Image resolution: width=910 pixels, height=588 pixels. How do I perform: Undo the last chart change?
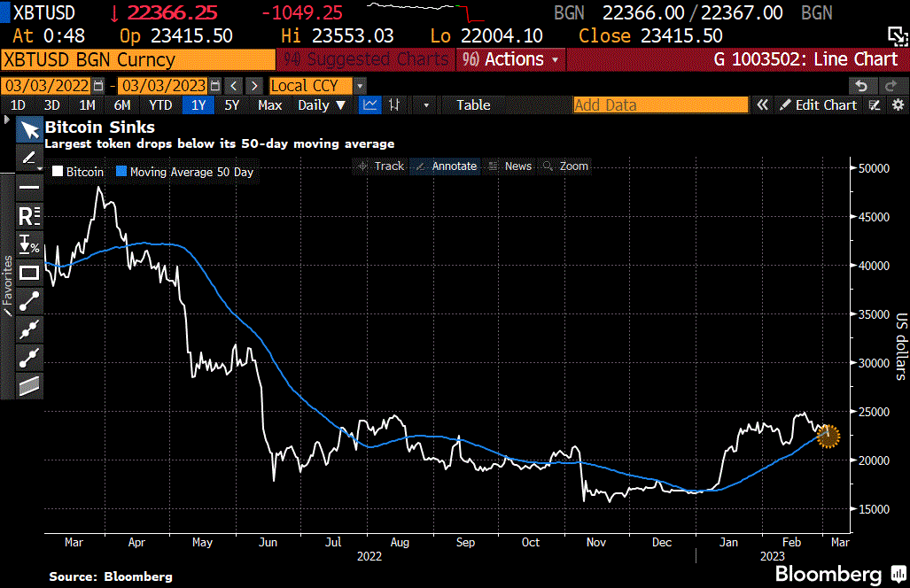tap(861, 86)
